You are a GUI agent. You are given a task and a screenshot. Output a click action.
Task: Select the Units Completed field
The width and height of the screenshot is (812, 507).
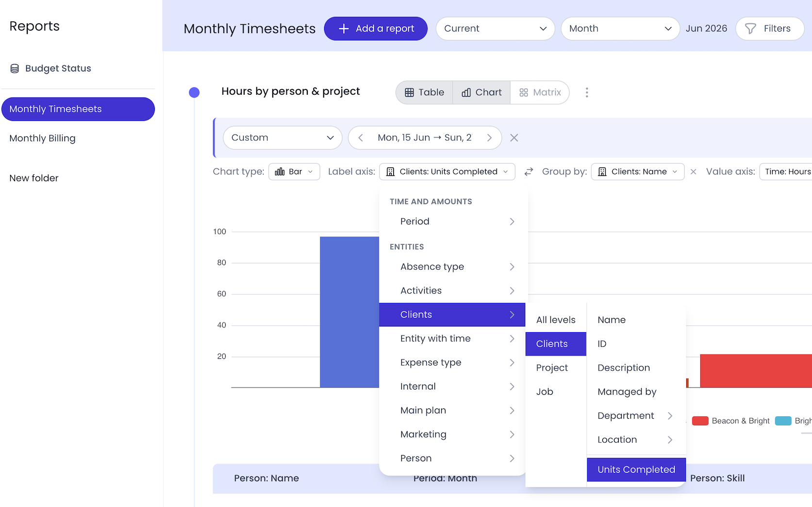point(636,470)
